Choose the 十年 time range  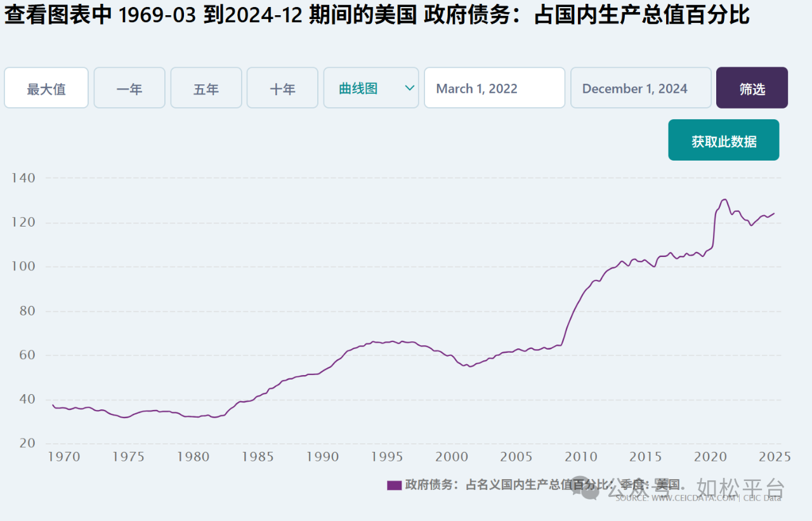pos(282,88)
